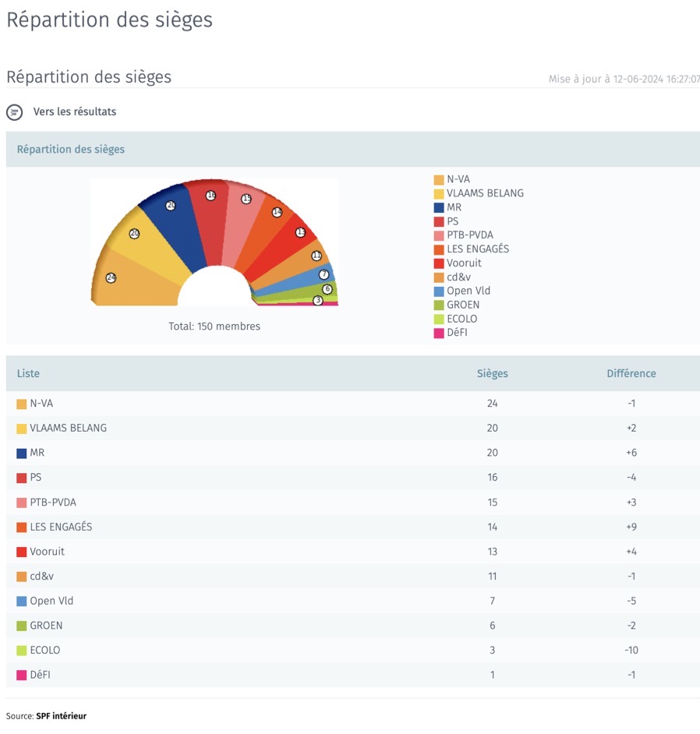The width and height of the screenshot is (700, 734).
Task: Select LES ENGAGÉS in the table list
Action: [61, 527]
